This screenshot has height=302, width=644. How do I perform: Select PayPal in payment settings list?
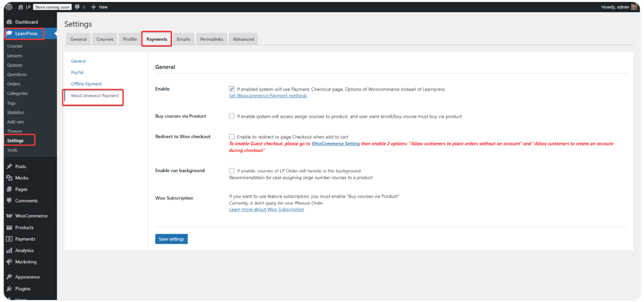tap(76, 72)
